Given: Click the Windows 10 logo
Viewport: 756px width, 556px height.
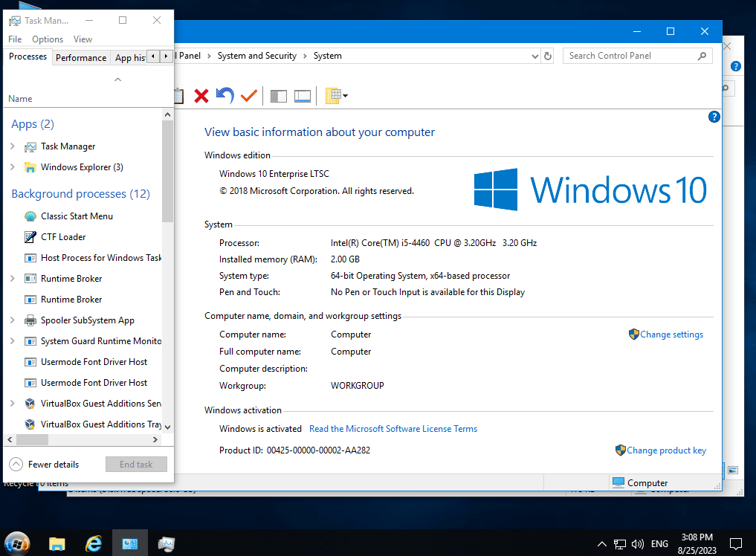Looking at the screenshot, I should tap(590, 190).
